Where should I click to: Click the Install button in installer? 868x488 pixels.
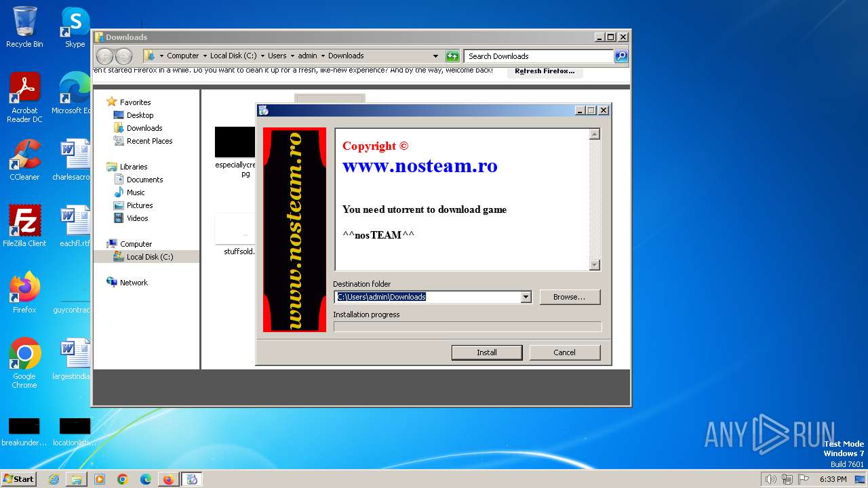coord(487,352)
